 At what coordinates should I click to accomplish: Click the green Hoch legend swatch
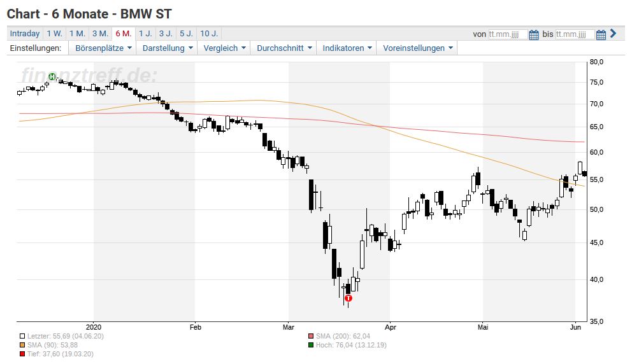pos(311,345)
